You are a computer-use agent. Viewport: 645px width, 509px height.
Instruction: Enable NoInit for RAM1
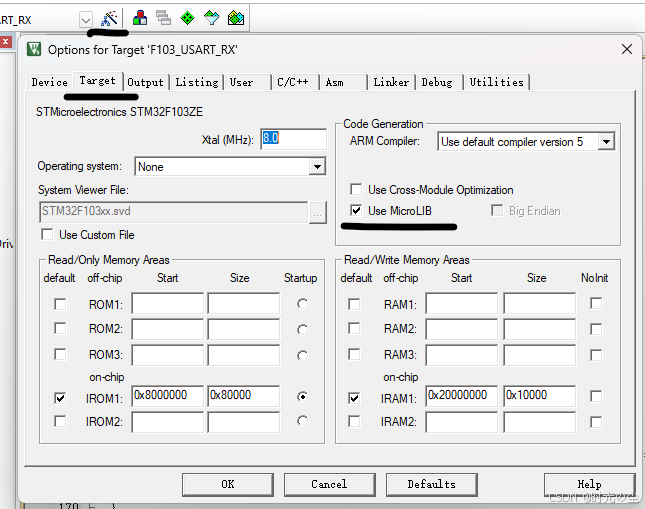596,303
